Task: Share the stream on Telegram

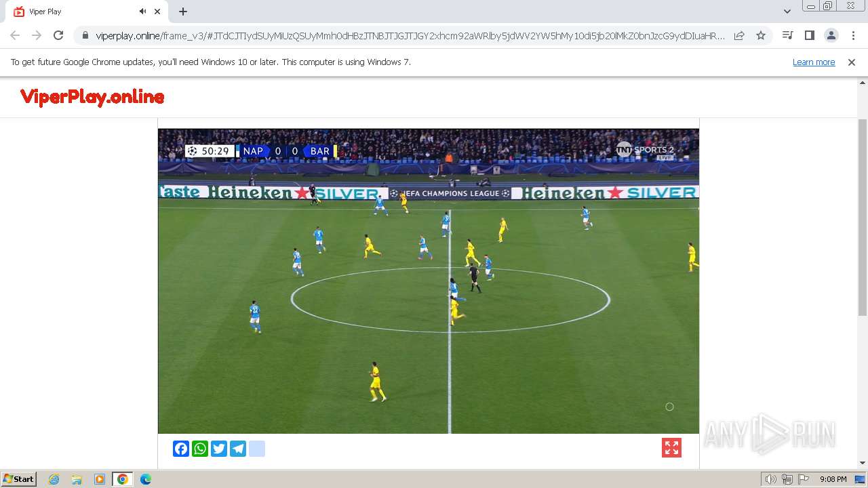Action: [238, 449]
